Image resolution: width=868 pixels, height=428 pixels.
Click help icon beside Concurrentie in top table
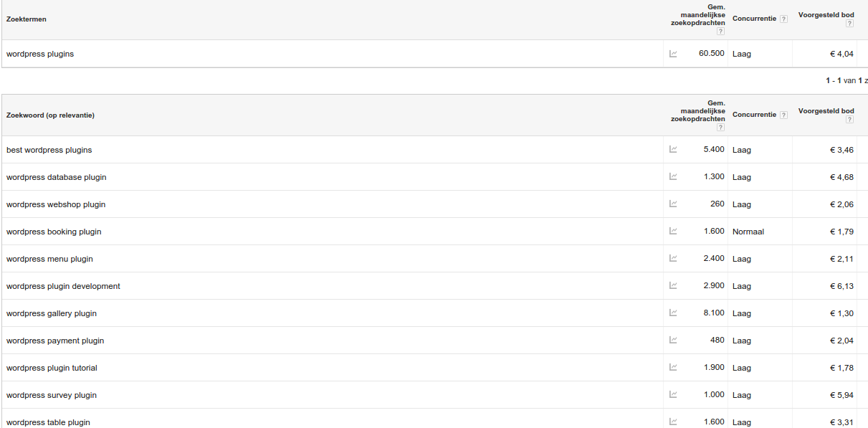(x=783, y=19)
